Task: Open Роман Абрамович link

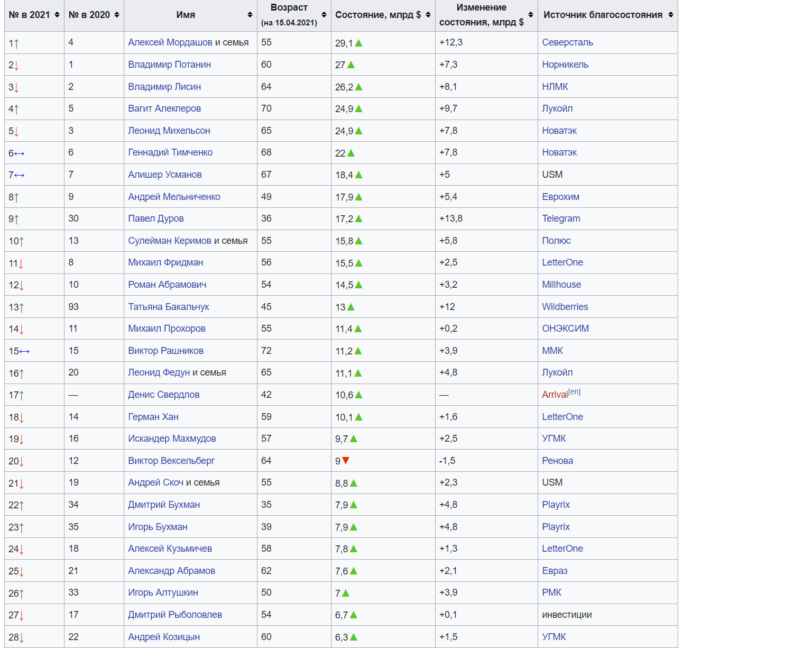Action: [x=167, y=285]
